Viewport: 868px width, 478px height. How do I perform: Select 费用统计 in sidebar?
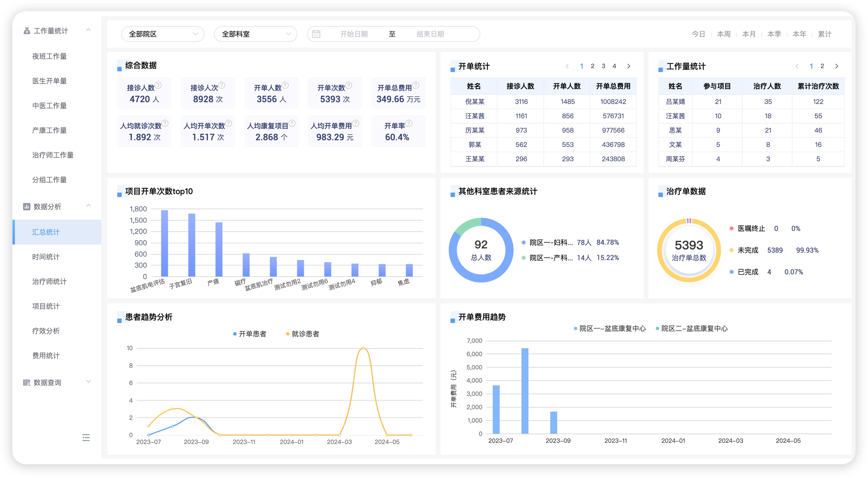[x=46, y=356]
